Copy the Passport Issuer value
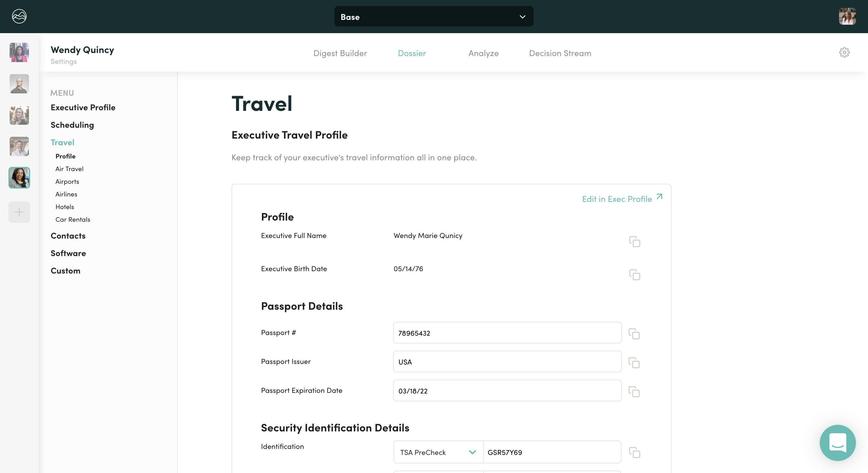Image resolution: width=868 pixels, height=473 pixels. 634,362
